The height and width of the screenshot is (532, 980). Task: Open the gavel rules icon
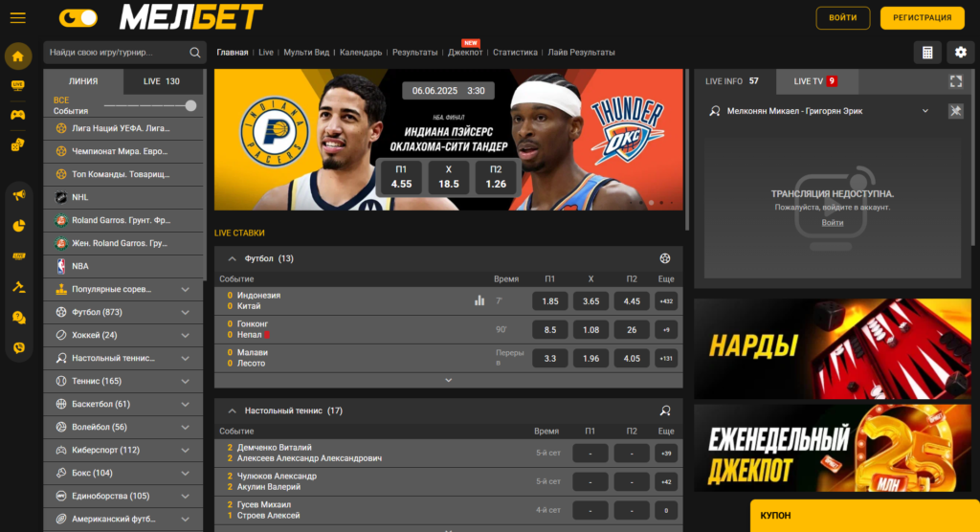click(19, 287)
